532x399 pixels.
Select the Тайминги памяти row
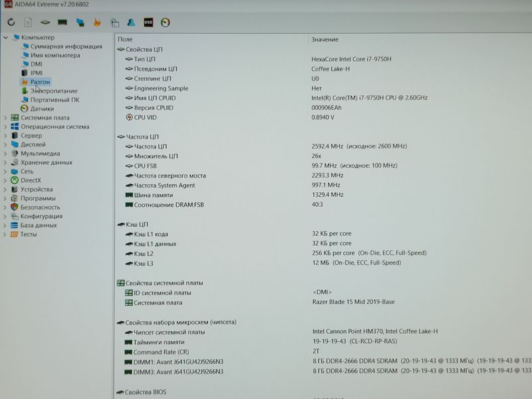click(x=324, y=342)
